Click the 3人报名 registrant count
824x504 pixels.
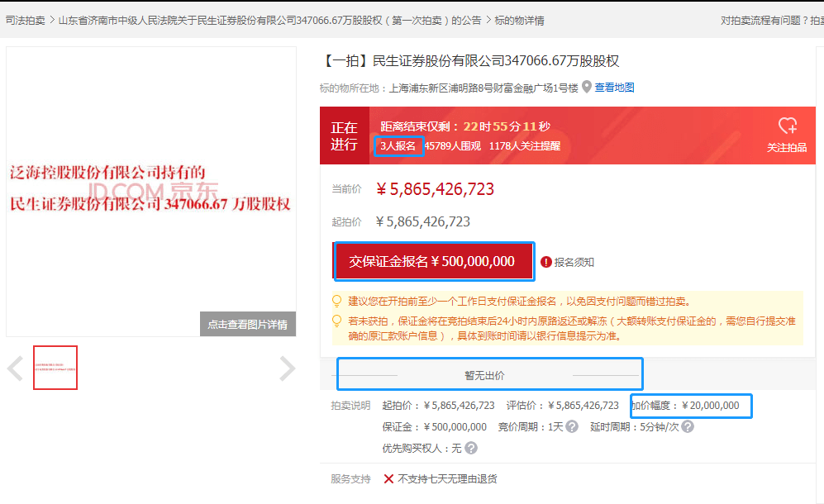click(x=398, y=145)
